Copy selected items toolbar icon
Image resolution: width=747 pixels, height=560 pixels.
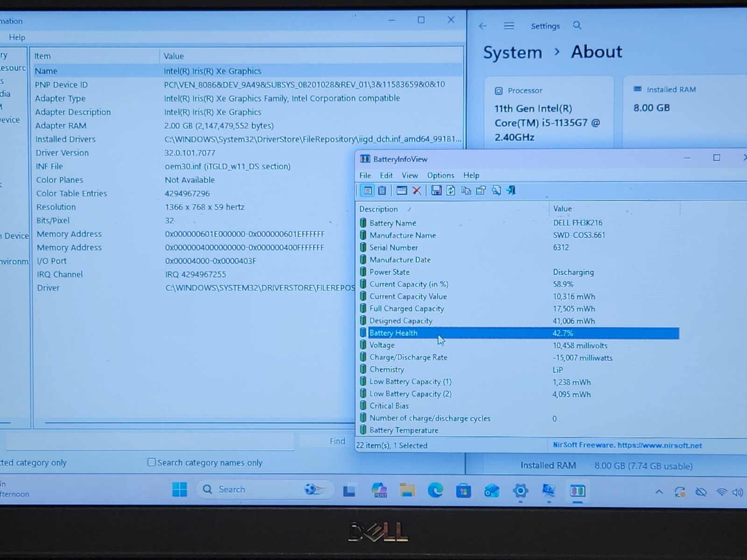click(466, 190)
